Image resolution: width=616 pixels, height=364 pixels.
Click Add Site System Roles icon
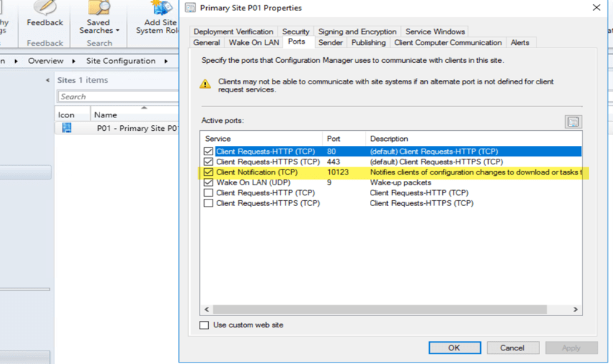tap(161, 9)
